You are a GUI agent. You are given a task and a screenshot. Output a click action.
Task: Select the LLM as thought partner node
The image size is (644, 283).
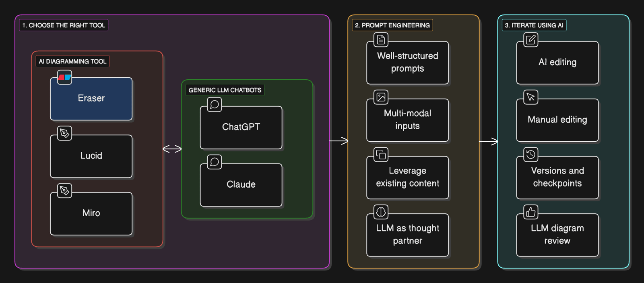point(408,235)
